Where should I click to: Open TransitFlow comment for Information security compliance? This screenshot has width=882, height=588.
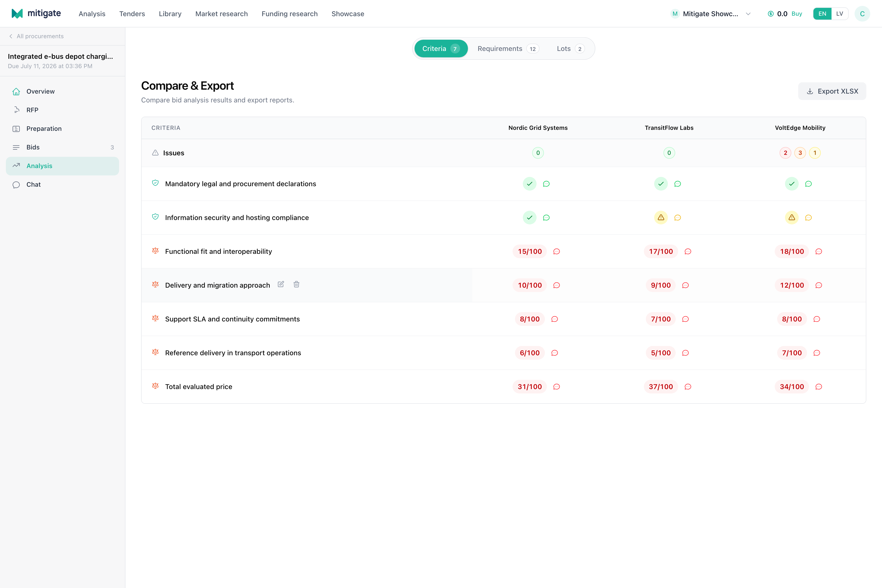(x=677, y=218)
